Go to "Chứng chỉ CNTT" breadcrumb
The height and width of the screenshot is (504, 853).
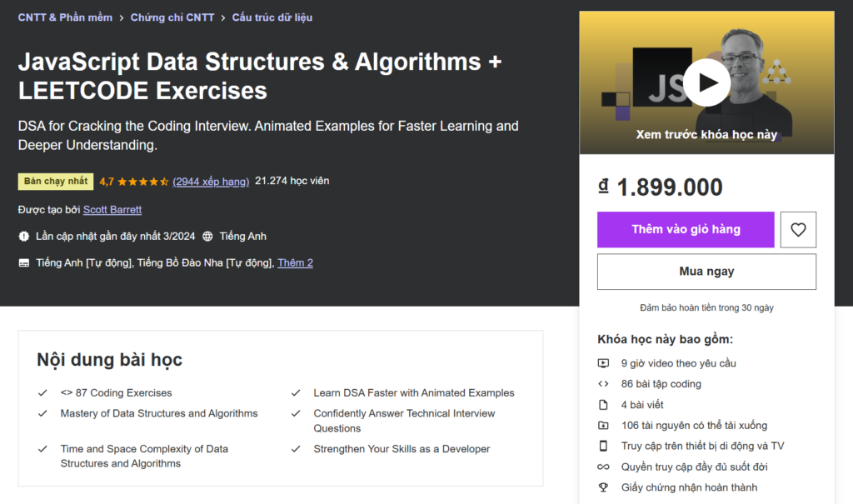172,17
